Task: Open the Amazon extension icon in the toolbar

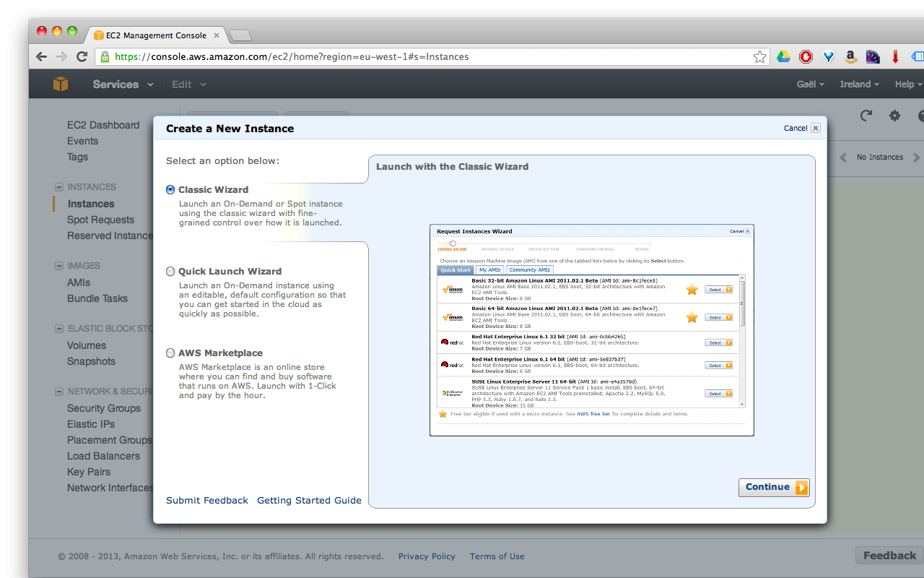Action: pos(850,56)
